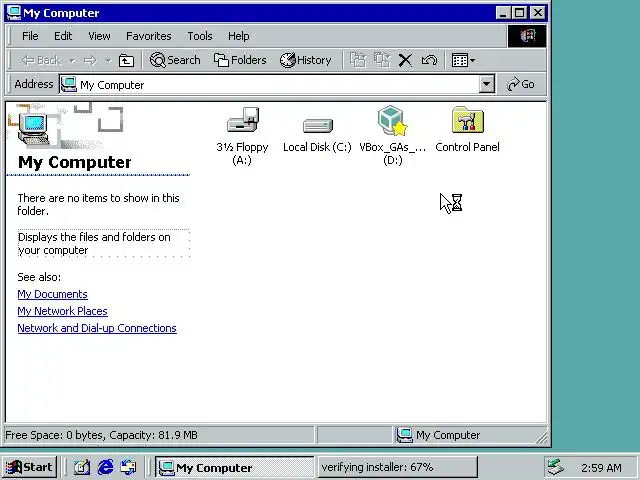Click the Start button
This screenshot has width=640, height=480.
point(29,467)
